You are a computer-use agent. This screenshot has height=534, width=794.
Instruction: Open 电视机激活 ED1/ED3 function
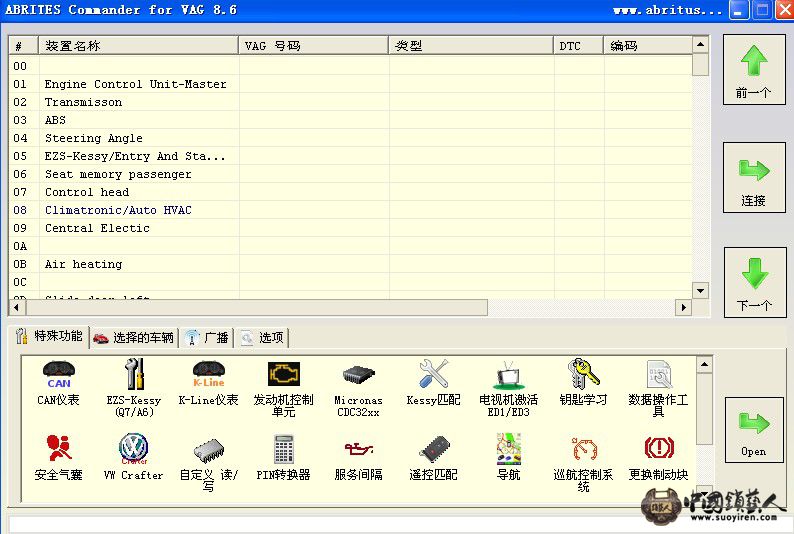pyautogui.click(x=508, y=389)
